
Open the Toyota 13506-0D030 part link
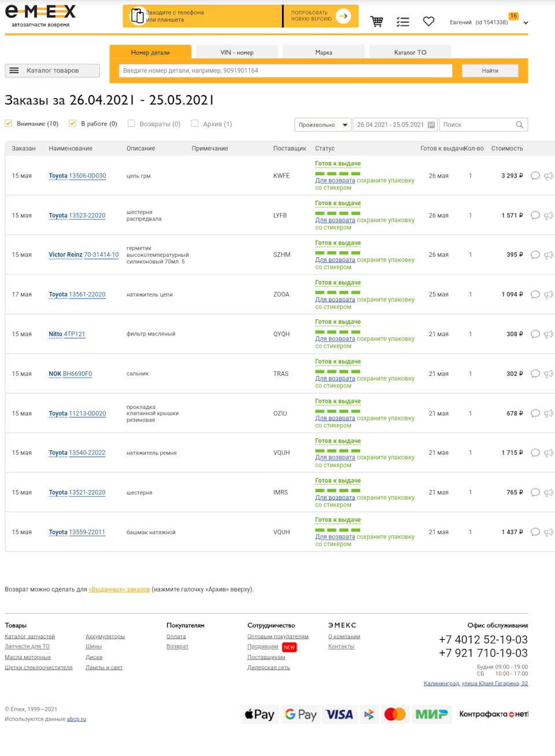(77, 176)
